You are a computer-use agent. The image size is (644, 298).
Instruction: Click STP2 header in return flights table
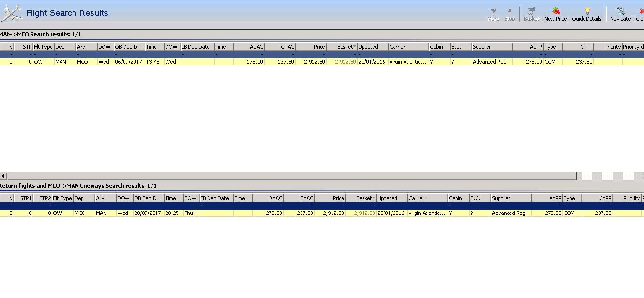[x=42, y=198]
